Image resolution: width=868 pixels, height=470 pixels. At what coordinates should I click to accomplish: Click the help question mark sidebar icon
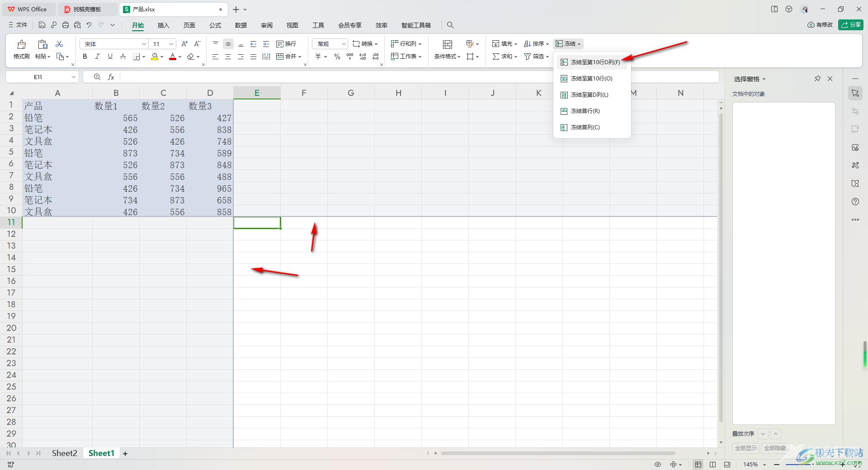coord(855,202)
